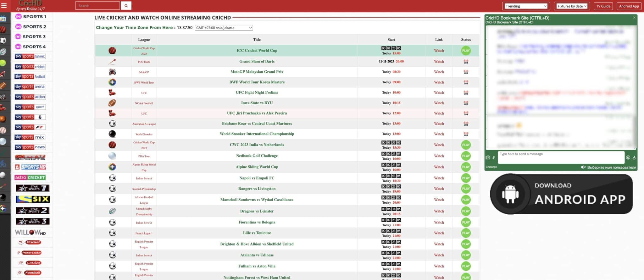This screenshot has height=280, width=644.
Task: Click the CricHD site logo
Action: click(x=31, y=6)
